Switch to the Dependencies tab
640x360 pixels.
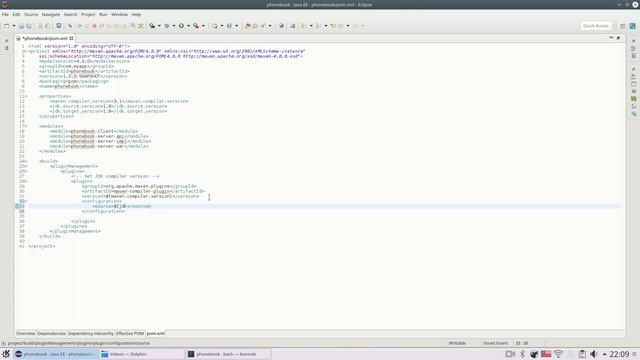coord(51,333)
